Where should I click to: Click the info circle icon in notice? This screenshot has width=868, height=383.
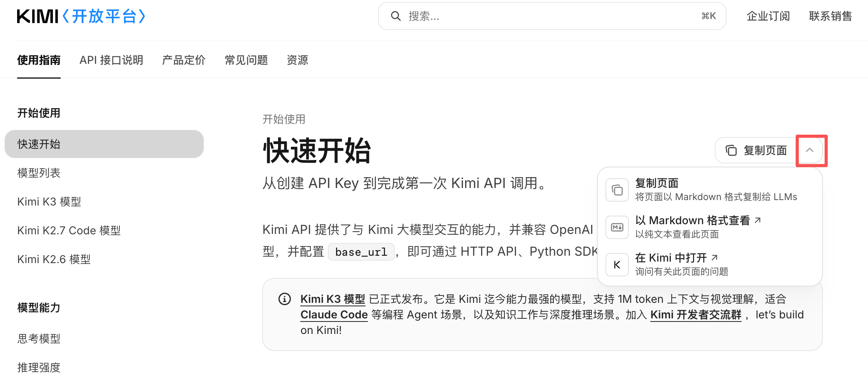(x=285, y=299)
